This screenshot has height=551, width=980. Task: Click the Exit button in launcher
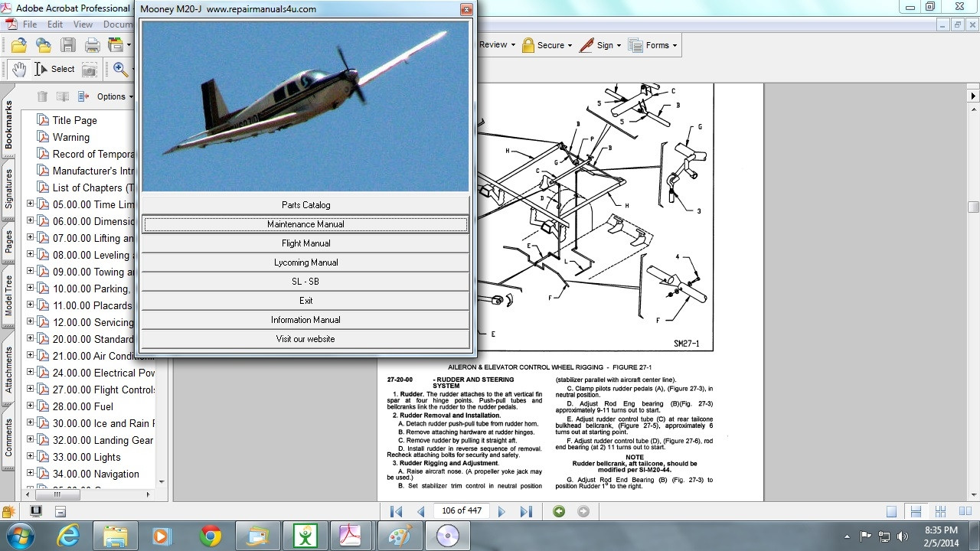tap(305, 301)
